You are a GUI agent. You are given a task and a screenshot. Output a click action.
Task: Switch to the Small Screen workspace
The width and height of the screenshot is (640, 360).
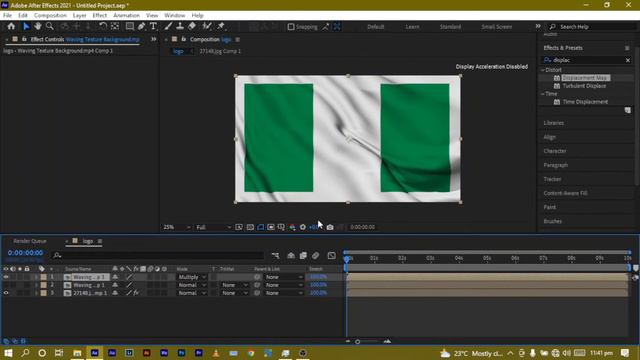(x=496, y=27)
